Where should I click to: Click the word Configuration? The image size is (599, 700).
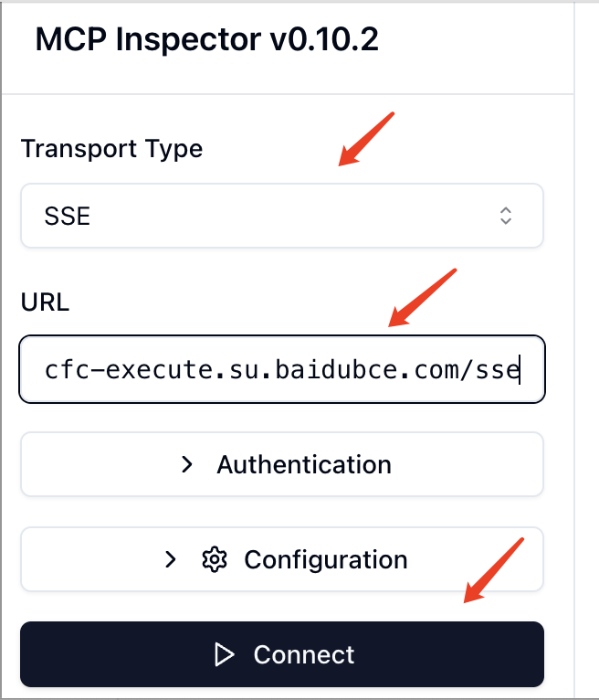(325, 559)
